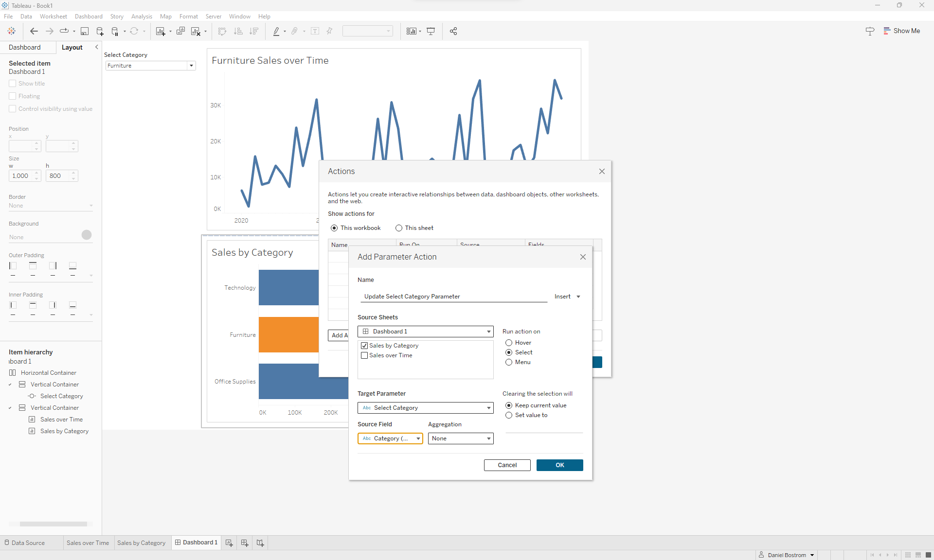Click the Add New Data Source icon
This screenshot has height=560, width=934.
pyautogui.click(x=100, y=31)
